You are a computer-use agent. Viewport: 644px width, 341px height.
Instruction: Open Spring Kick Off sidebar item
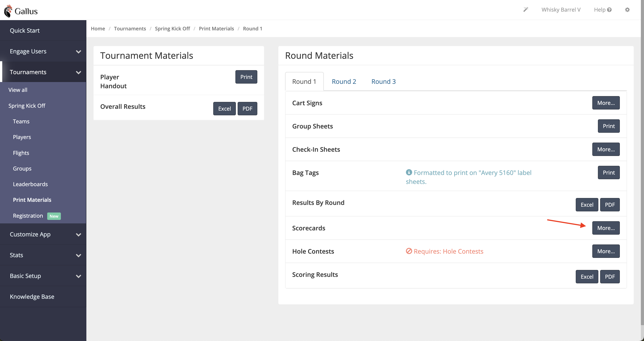[27, 106]
